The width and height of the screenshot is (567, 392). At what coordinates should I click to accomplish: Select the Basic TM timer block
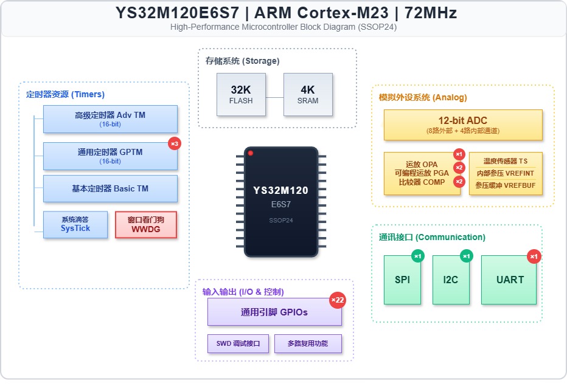(110, 188)
